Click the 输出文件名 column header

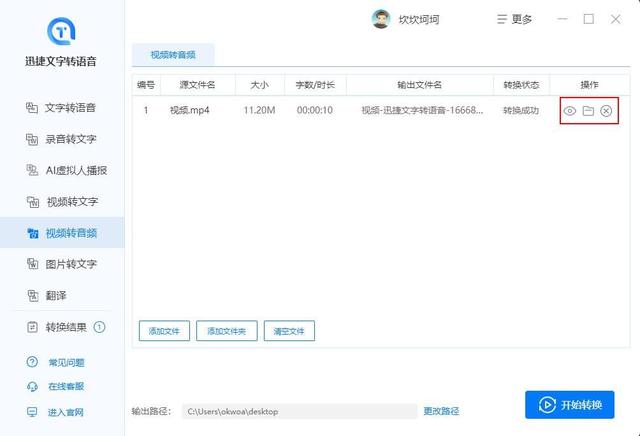click(420, 85)
